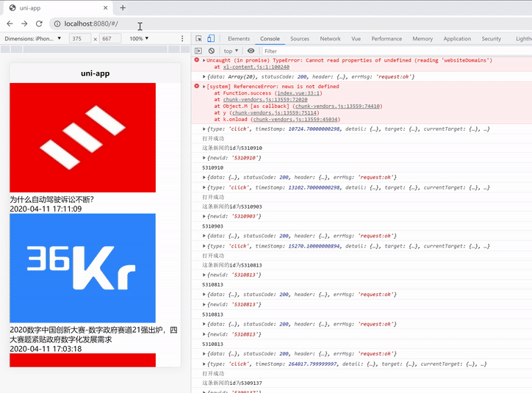
Task: Open the Dimensions device dropdown
Action: click(x=33, y=39)
